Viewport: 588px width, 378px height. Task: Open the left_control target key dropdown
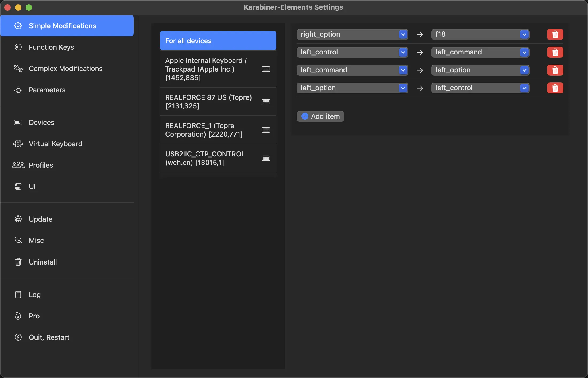(480, 88)
